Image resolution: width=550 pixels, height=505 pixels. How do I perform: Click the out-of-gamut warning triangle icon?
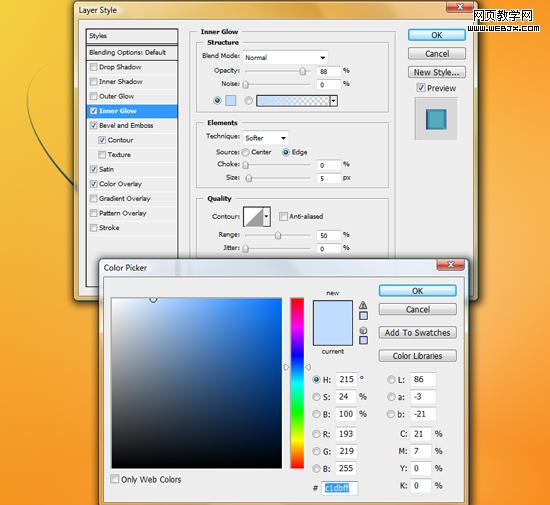363,305
